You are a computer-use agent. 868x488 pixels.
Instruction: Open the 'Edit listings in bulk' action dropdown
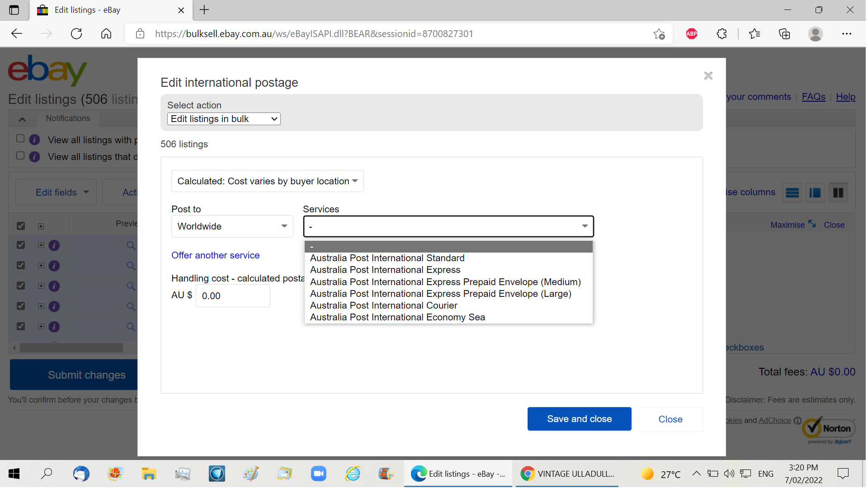[224, 119]
